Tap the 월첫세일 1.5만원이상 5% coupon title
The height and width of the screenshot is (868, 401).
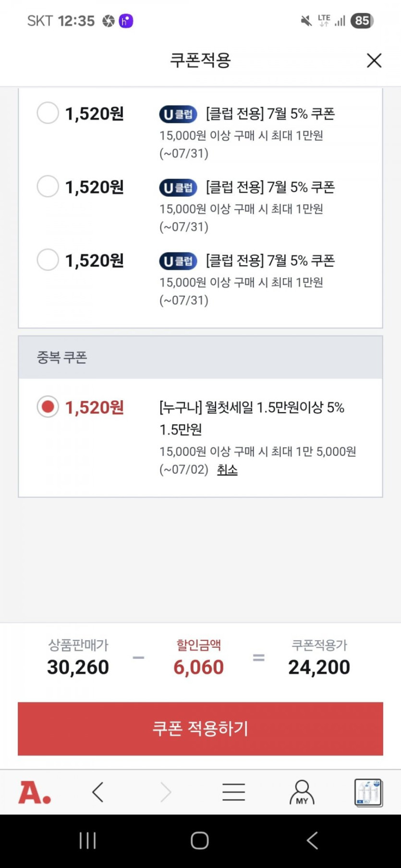pyautogui.click(x=252, y=408)
